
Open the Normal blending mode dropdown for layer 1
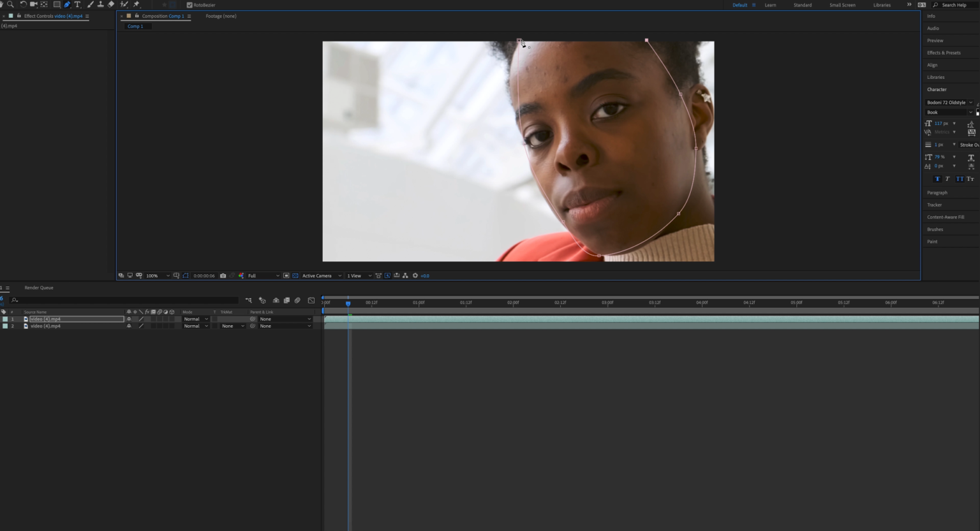pyautogui.click(x=195, y=319)
